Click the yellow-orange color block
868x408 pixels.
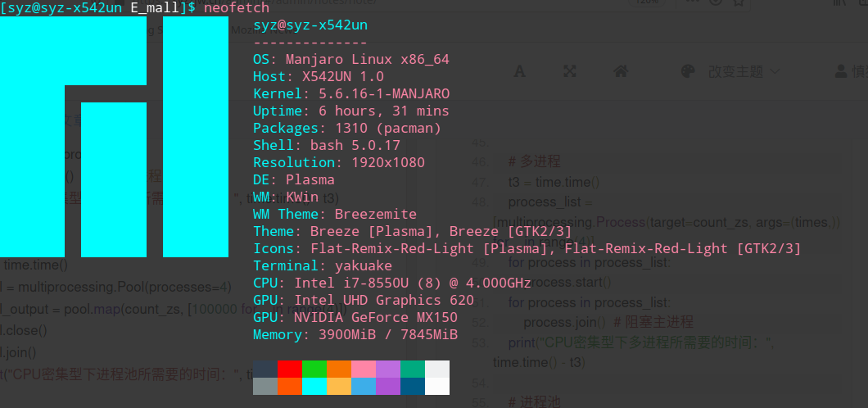point(339,386)
